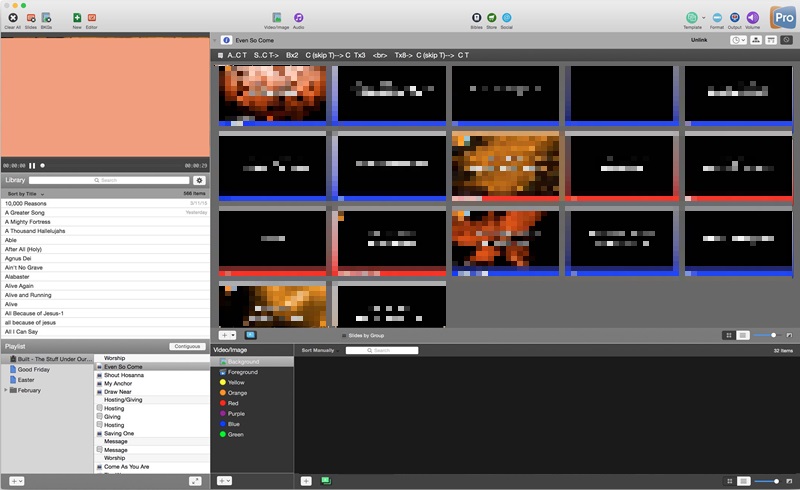This screenshot has height=490, width=800.
Task: Click the Library search field
Action: [x=109, y=180]
